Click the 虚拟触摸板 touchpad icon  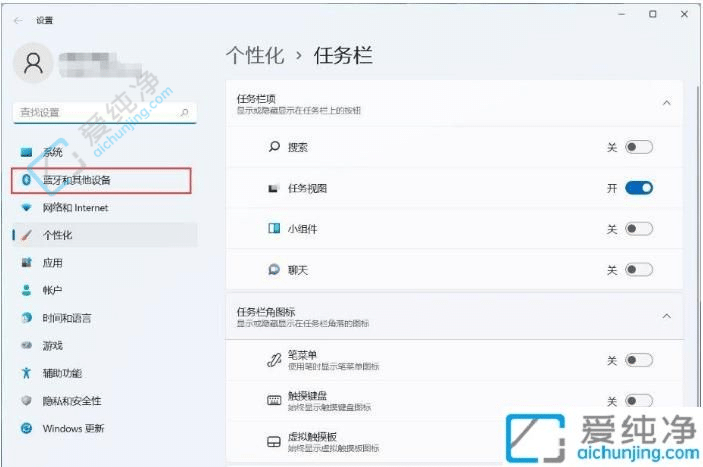coord(274,442)
